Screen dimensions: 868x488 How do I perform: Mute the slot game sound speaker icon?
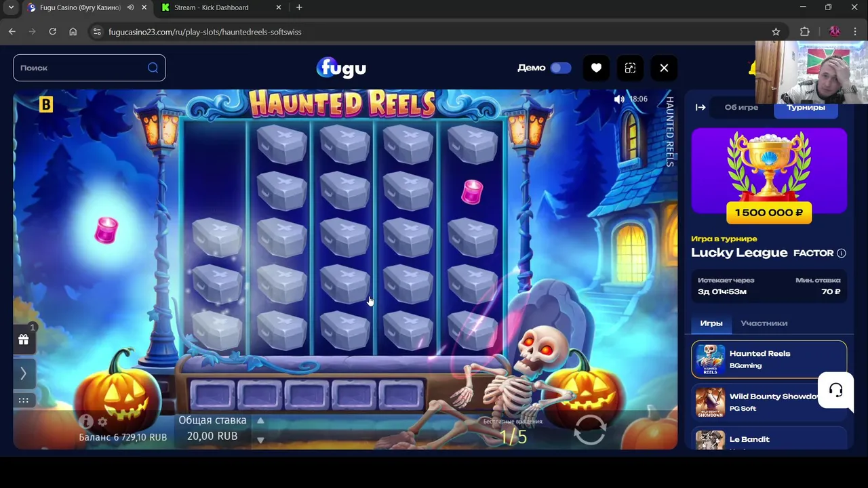tap(619, 99)
